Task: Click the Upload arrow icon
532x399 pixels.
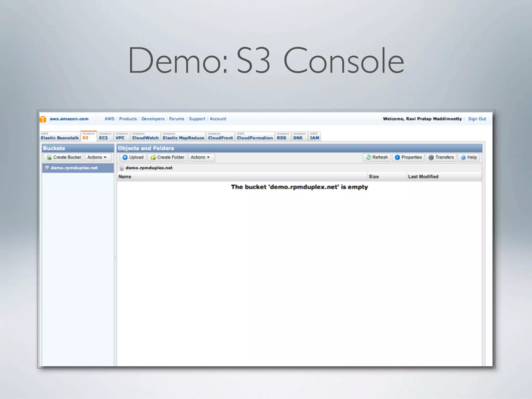Action: (x=125, y=157)
